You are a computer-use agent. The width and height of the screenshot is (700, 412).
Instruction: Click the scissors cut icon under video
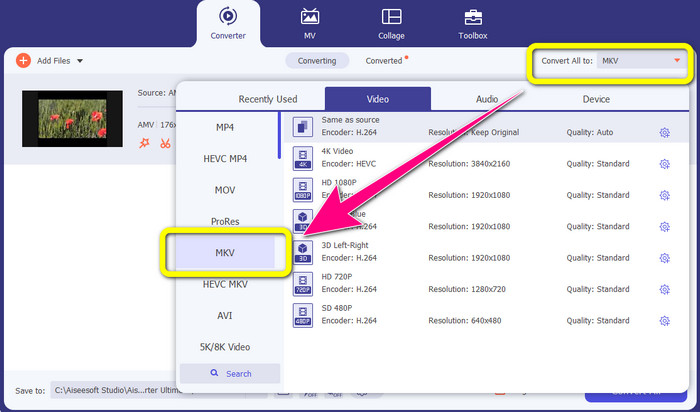click(x=165, y=144)
